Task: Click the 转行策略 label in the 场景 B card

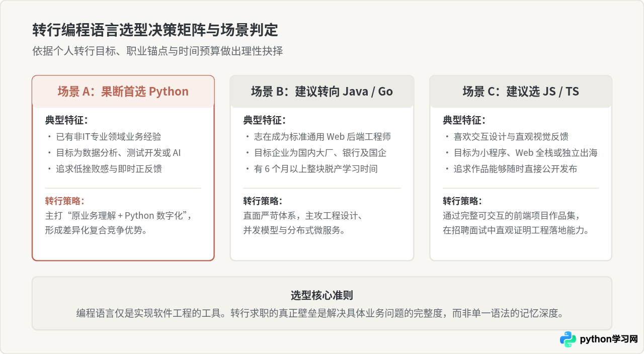Action: point(263,201)
